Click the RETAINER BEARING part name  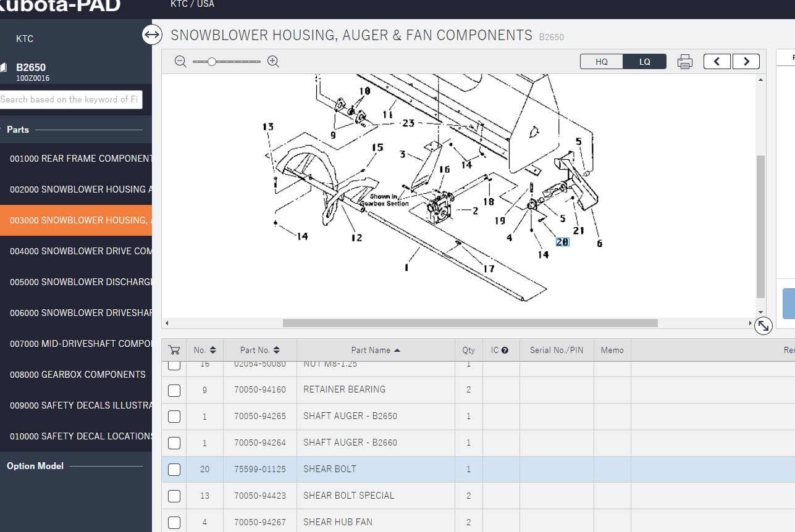pos(344,389)
